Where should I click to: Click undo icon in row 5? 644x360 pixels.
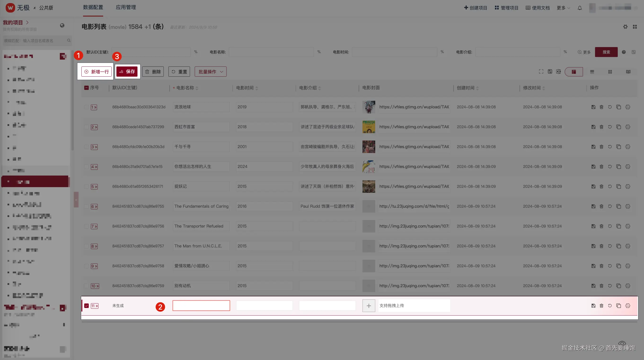pos(610,186)
